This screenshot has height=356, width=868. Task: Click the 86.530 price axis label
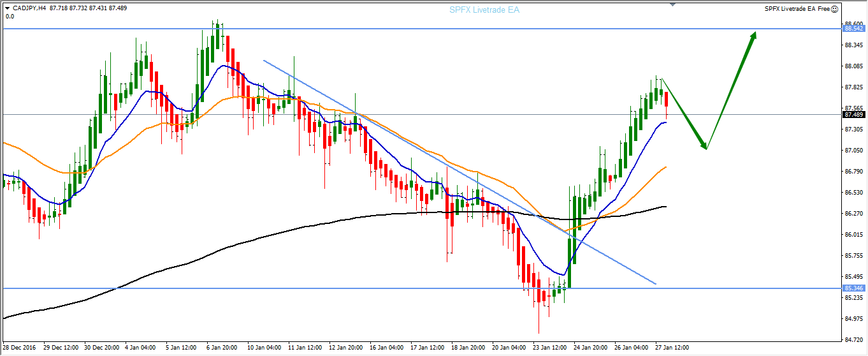pyautogui.click(x=853, y=193)
